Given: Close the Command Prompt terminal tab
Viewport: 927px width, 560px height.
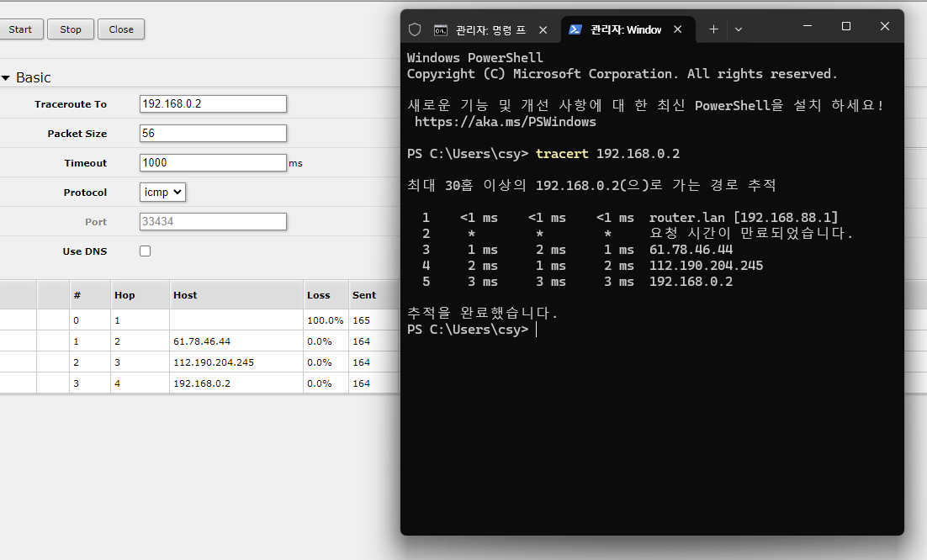Looking at the screenshot, I should click(543, 29).
